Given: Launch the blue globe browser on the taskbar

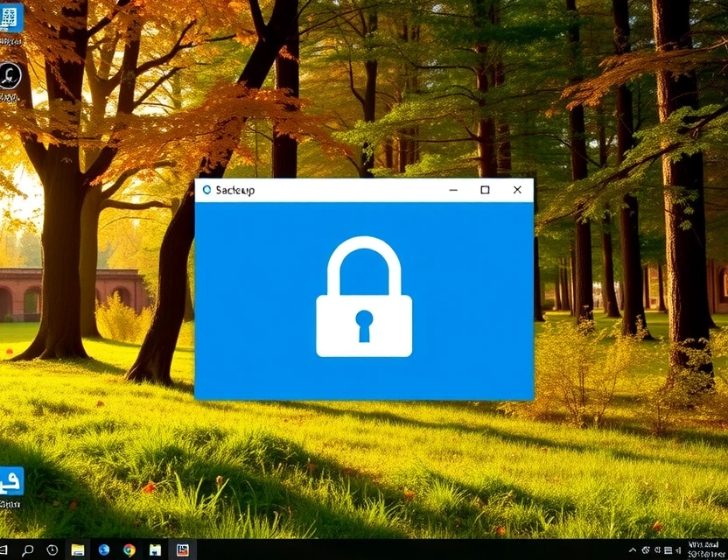Looking at the screenshot, I should 104,550.
